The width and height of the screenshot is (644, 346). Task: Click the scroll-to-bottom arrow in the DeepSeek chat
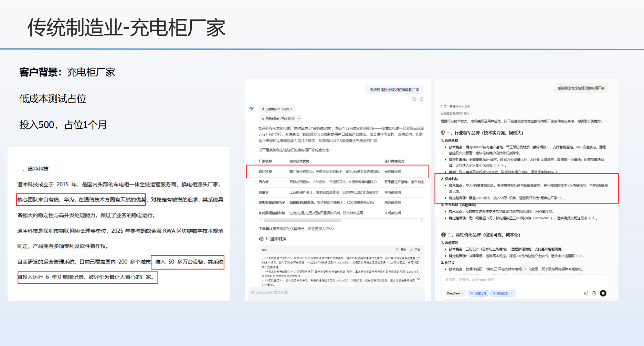[418, 279]
